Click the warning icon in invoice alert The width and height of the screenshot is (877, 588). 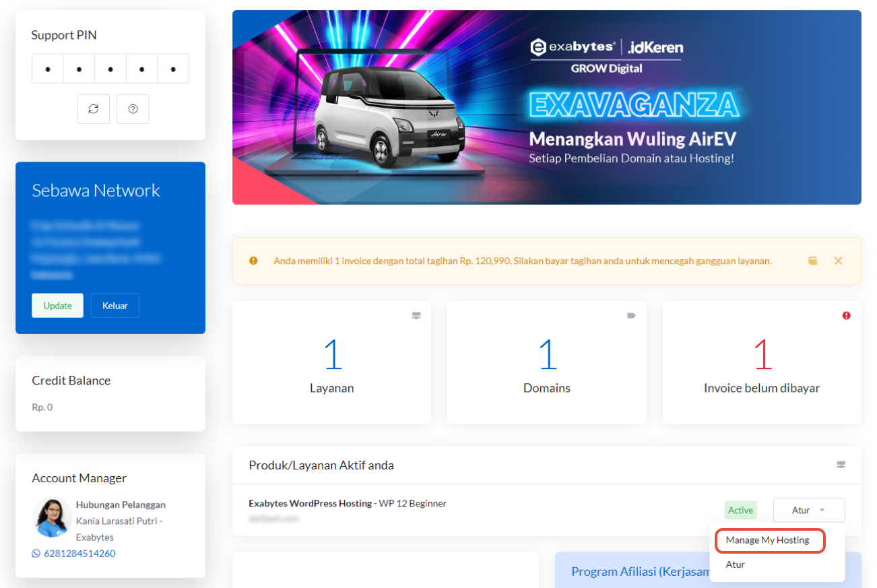pos(253,261)
